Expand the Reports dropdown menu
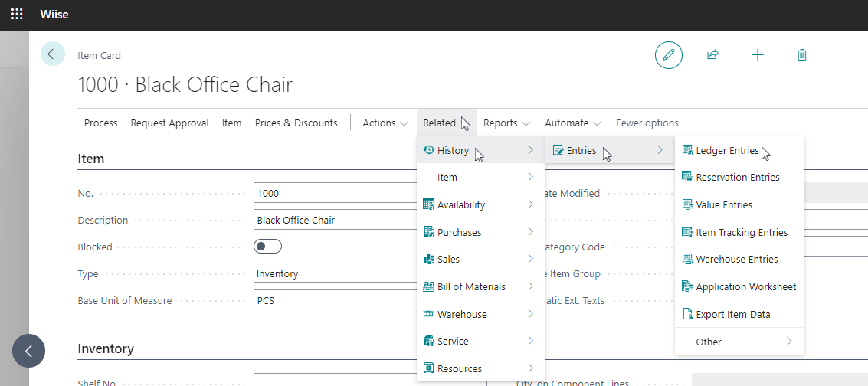The image size is (868, 386). [506, 123]
